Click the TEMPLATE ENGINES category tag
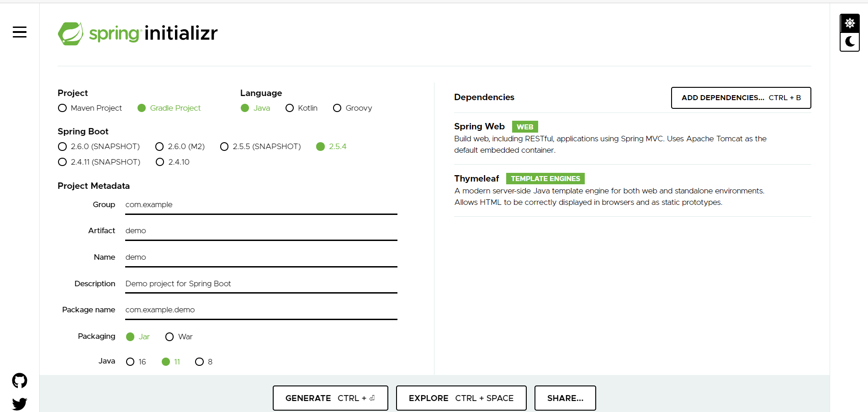This screenshot has height=412, width=868. (x=545, y=178)
